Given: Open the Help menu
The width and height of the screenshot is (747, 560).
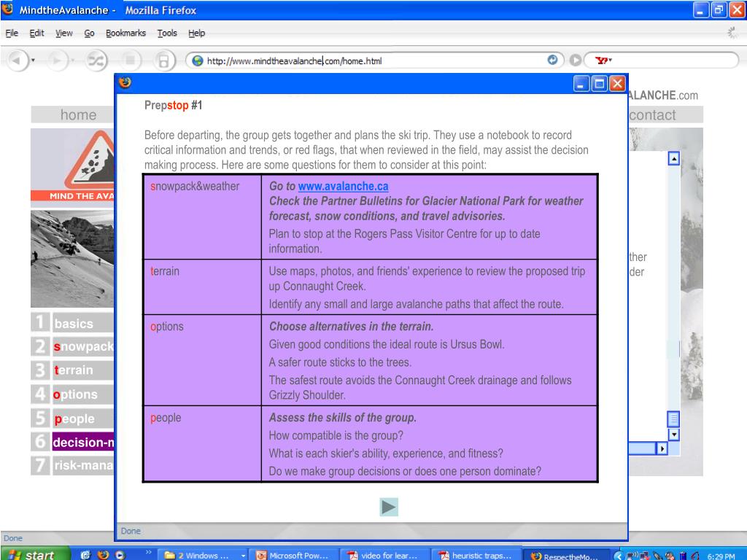Looking at the screenshot, I should (196, 33).
